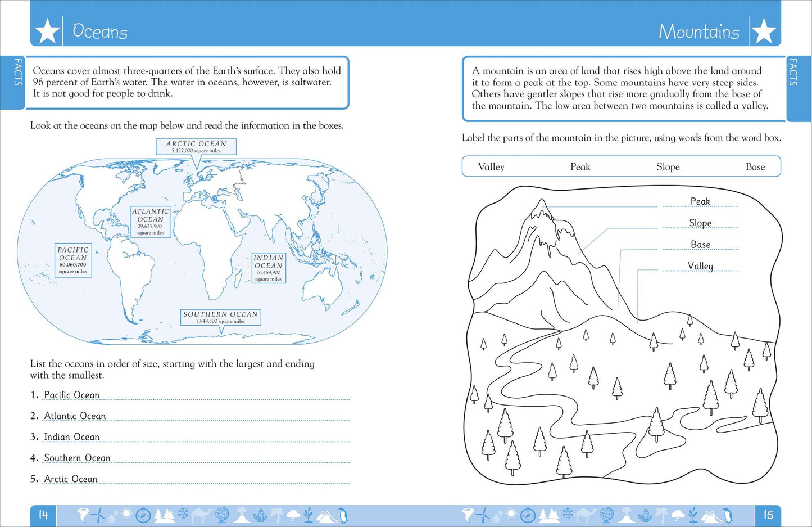Click the volcano icon in page 15 footer
This screenshot has width=812, height=527.
[626, 515]
